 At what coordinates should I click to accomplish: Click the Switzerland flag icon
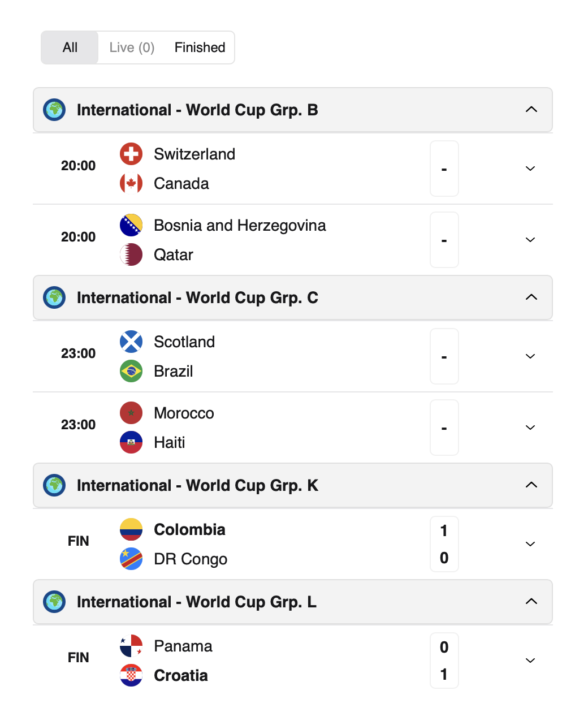tap(131, 154)
